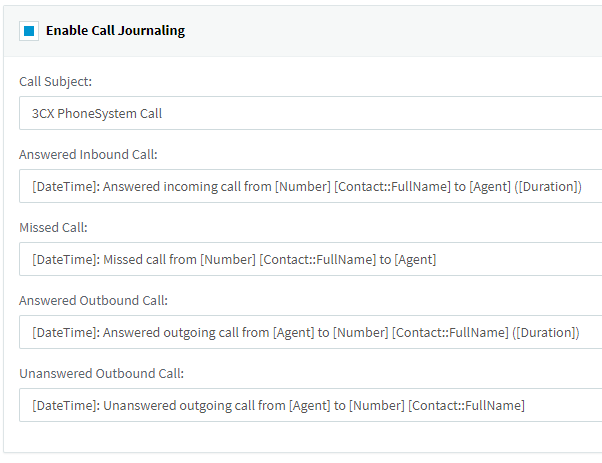Click the Enable Call Journaling label text

click(x=115, y=31)
